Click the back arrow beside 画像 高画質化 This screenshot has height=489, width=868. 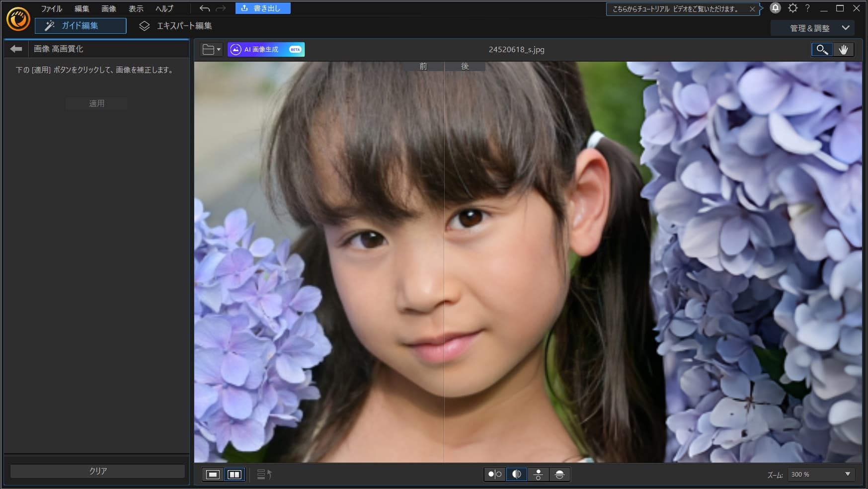point(16,49)
